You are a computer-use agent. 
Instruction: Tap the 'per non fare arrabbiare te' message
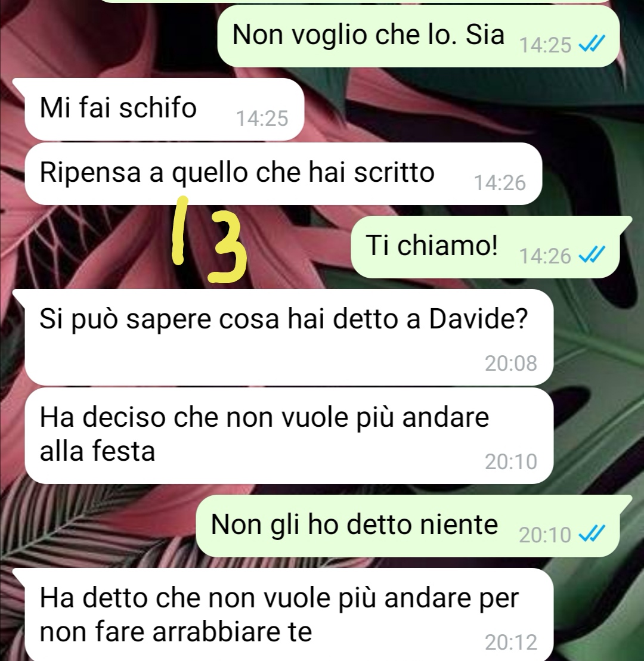[x=289, y=615]
